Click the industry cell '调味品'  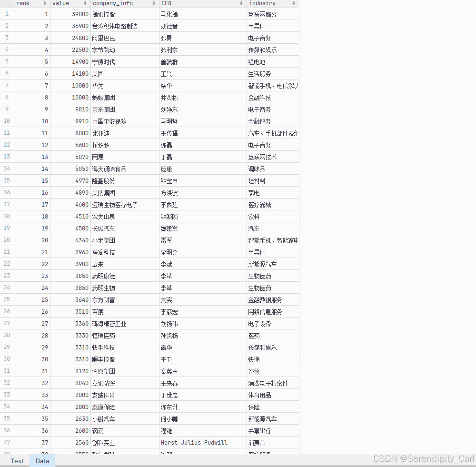click(273, 169)
